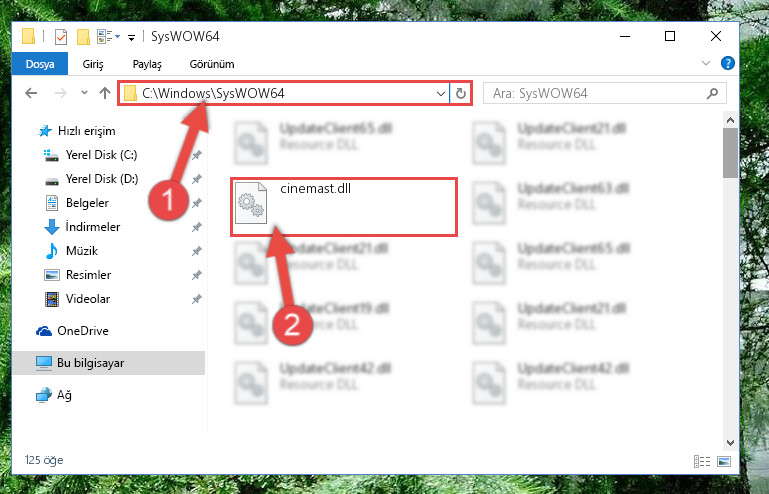Customize Quick Access Toolbar dropdown
Image resolution: width=769 pixels, height=494 pixels.
(131, 37)
